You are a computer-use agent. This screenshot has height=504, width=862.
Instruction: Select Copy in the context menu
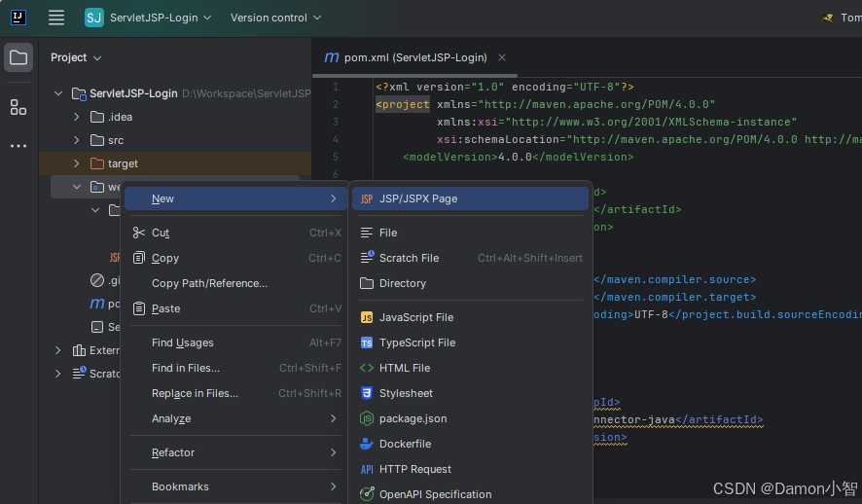pyautogui.click(x=235, y=258)
